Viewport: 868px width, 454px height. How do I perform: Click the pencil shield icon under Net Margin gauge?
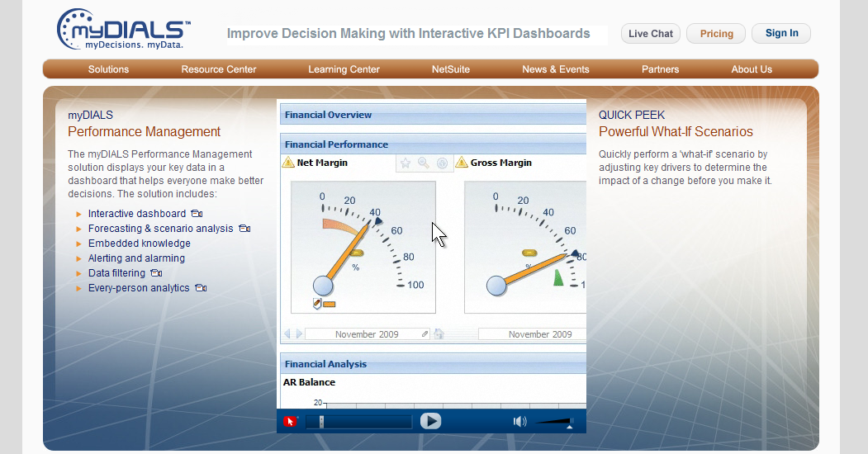pos(317,303)
